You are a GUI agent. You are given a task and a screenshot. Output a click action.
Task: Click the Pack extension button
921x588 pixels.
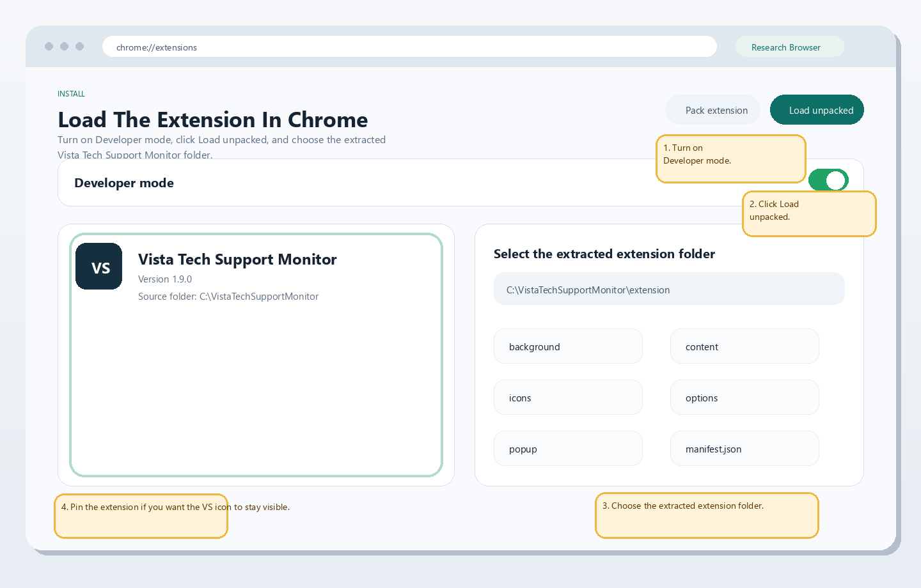[712, 110]
